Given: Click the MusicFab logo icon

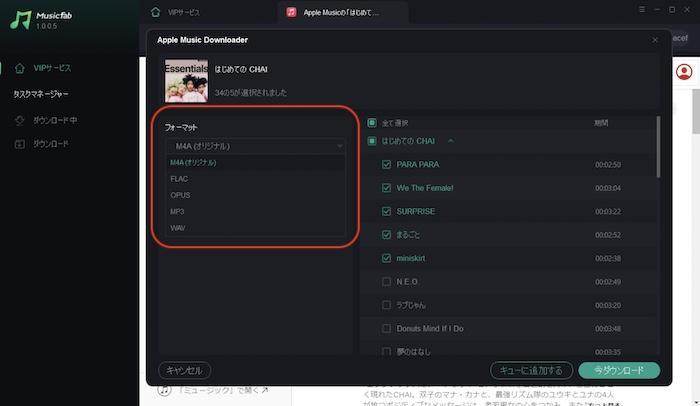Looking at the screenshot, I should [x=21, y=20].
